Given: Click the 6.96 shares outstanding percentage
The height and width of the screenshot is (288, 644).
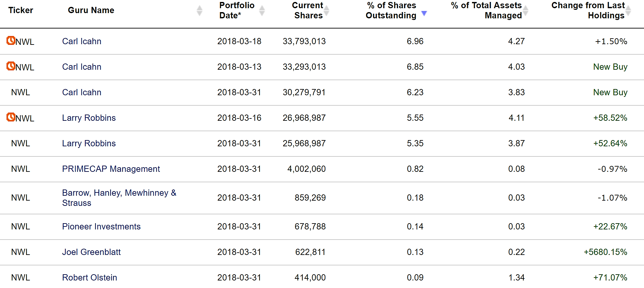Looking at the screenshot, I should click(415, 41).
